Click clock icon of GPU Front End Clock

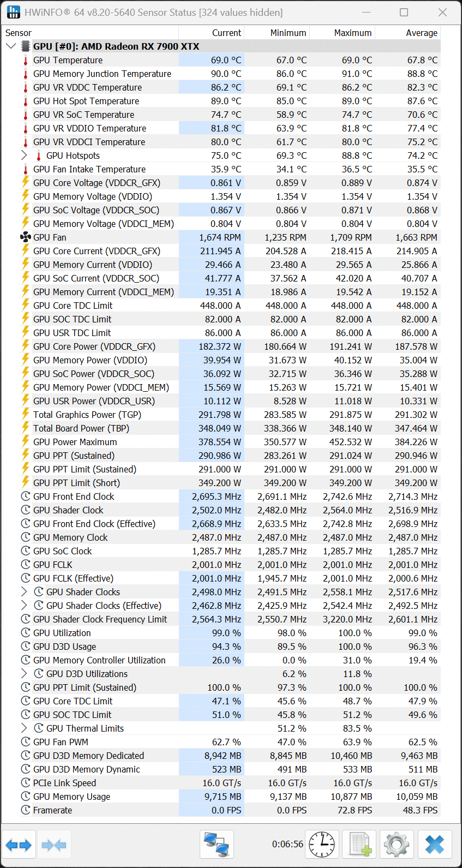(x=25, y=496)
